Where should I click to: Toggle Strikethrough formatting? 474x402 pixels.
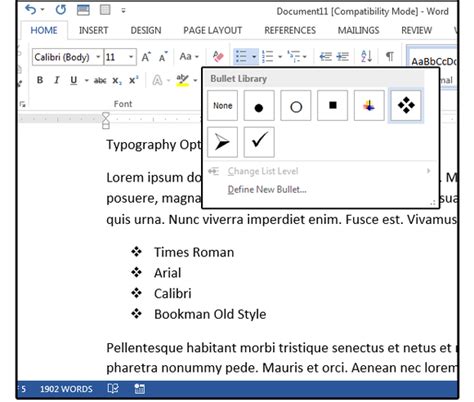pos(100,80)
